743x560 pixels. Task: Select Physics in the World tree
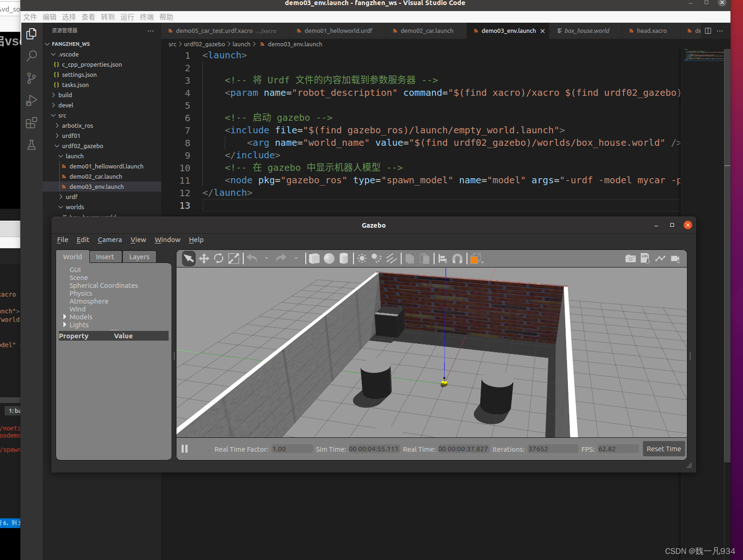tap(81, 293)
